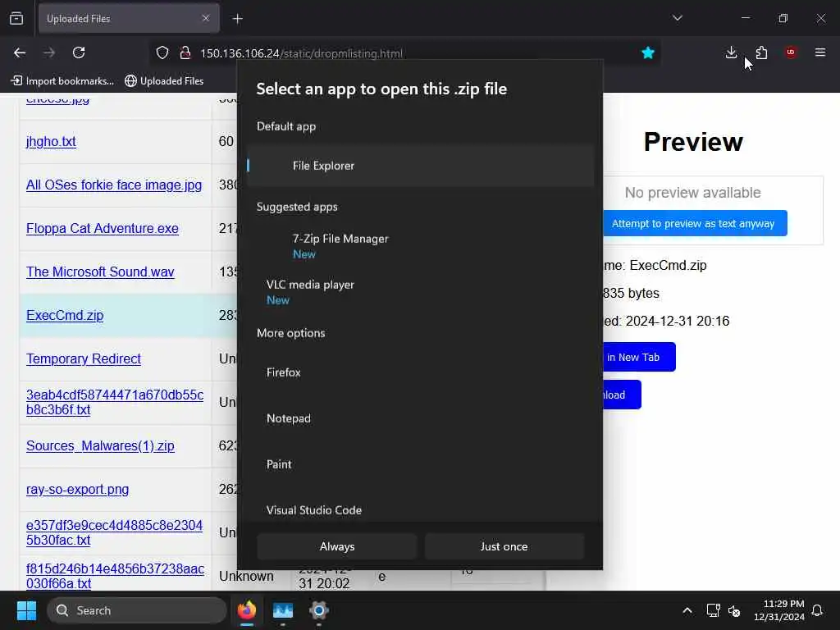Click Attempt to preview as text anyway
The width and height of the screenshot is (840, 630).
(x=695, y=223)
